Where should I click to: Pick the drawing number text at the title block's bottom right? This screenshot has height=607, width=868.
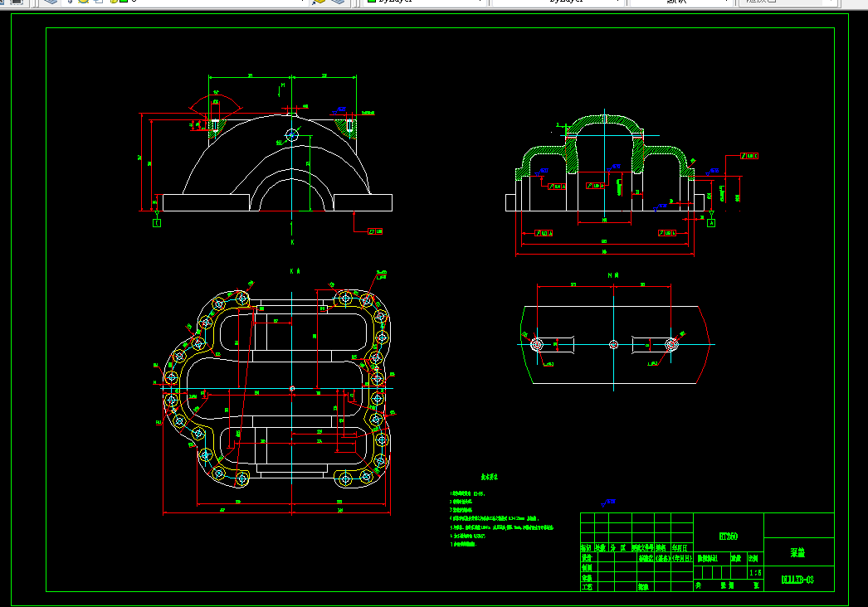point(797,580)
